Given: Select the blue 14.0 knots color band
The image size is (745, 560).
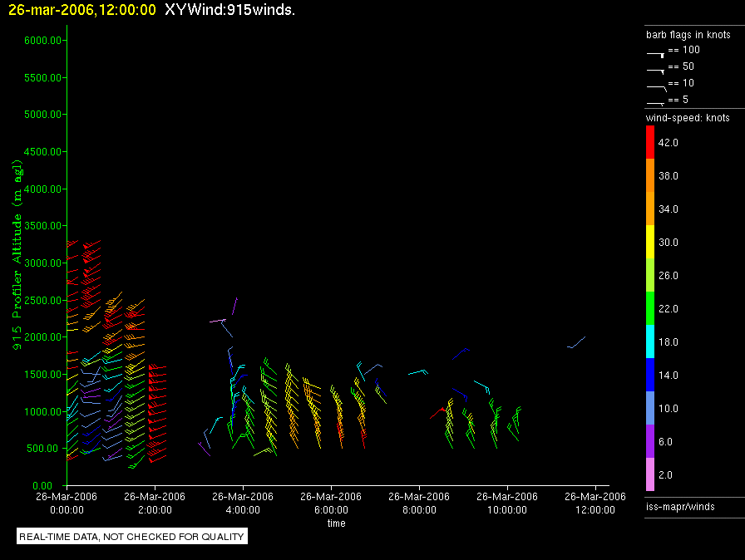Looking at the screenshot, I should click(x=650, y=375).
